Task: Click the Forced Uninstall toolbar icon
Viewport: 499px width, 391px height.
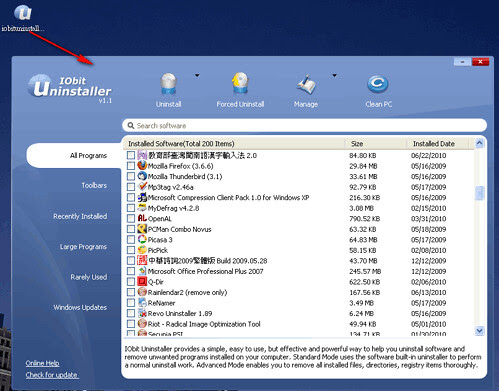Action: point(240,83)
